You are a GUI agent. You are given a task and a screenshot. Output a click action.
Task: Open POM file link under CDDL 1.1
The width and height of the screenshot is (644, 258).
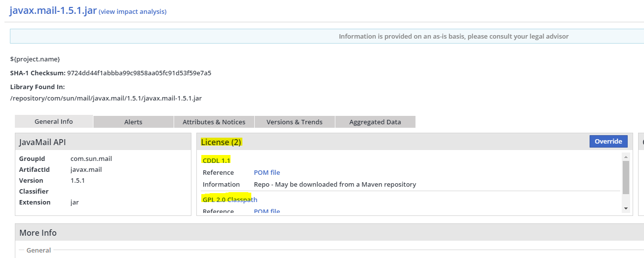(x=267, y=172)
